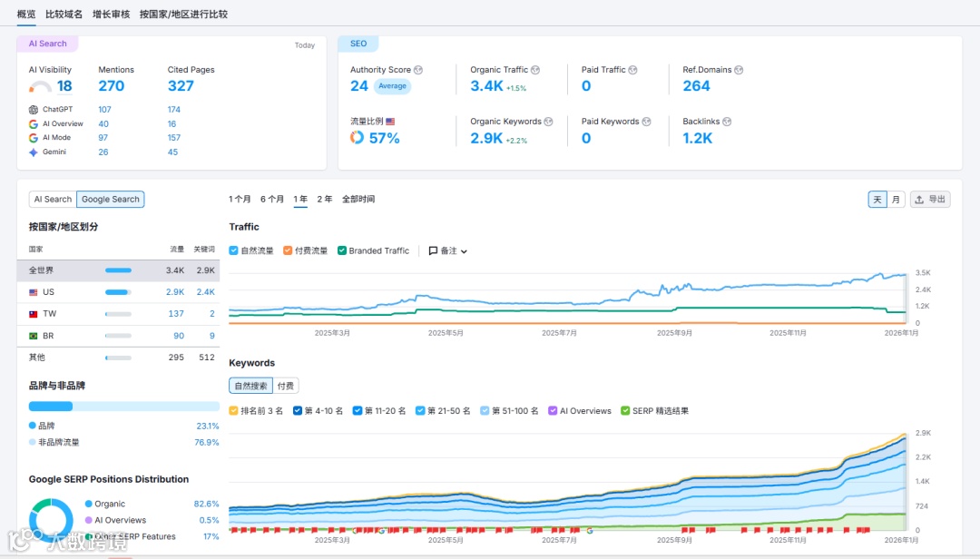Screen dimensions: 980x559
Task: Switch to AI Search view button
Action: [53, 200]
